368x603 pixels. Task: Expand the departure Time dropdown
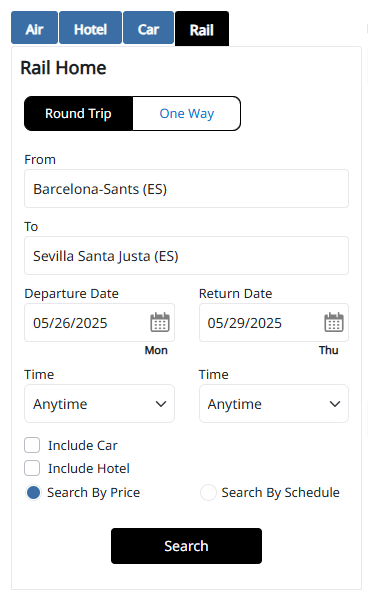tap(99, 404)
